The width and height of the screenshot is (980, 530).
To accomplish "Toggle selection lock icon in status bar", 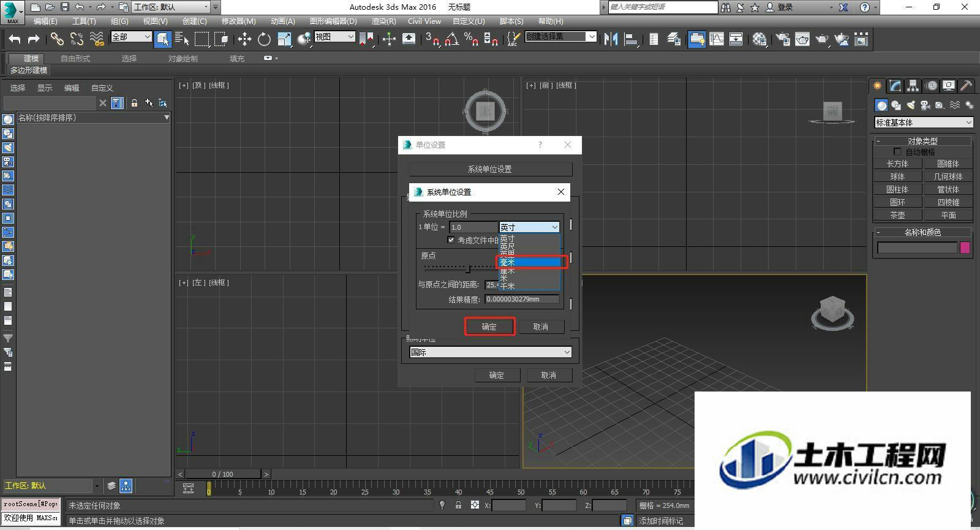I will 458,505.
